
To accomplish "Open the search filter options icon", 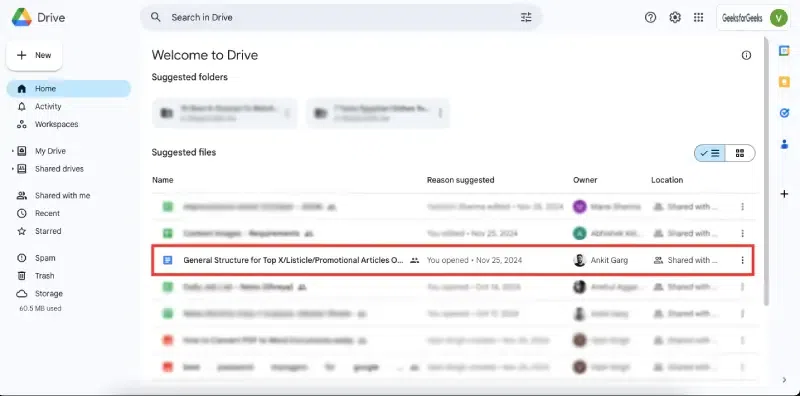I will click(526, 17).
